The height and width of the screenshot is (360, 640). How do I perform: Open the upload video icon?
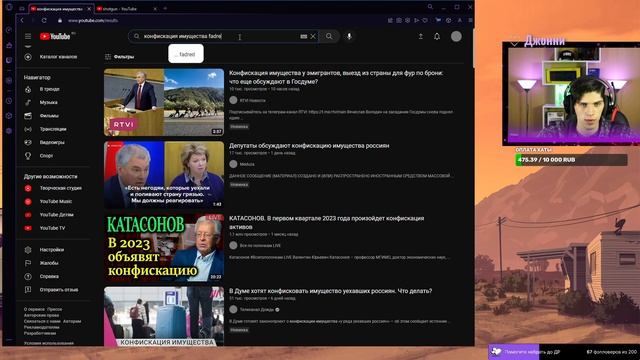tap(420, 36)
